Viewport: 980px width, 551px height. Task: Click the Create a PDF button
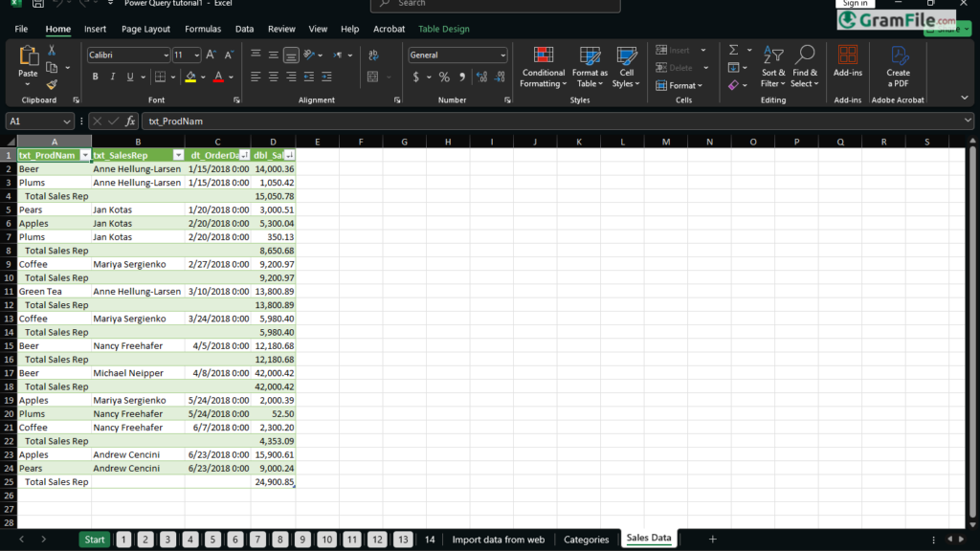[898, 67]
